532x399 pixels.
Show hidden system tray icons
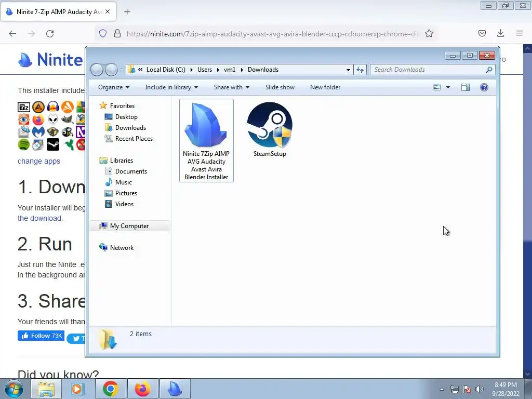pyautogui.click(x=442, y=389)
